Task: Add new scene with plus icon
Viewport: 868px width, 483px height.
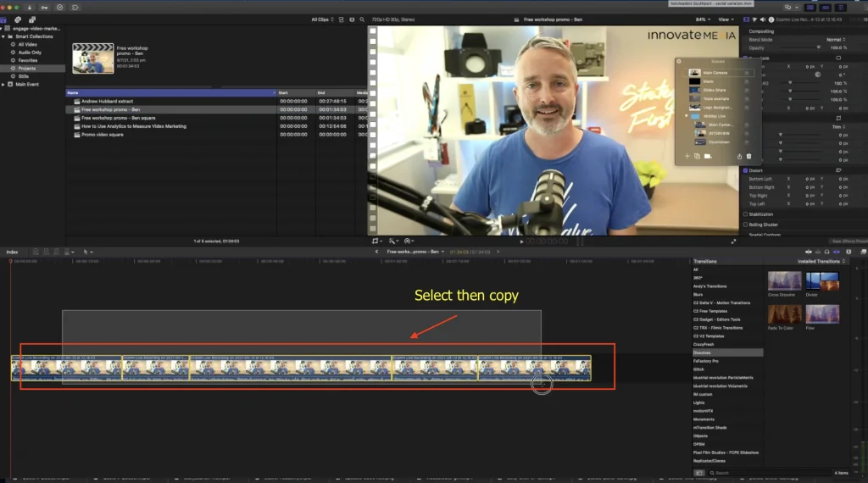Action: coord(687,156)
